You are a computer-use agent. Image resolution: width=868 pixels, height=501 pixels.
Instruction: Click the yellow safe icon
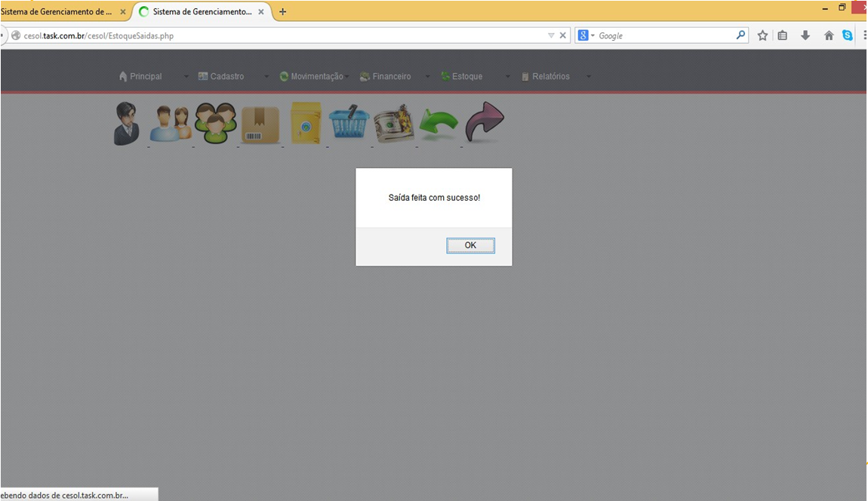(306, 123)
